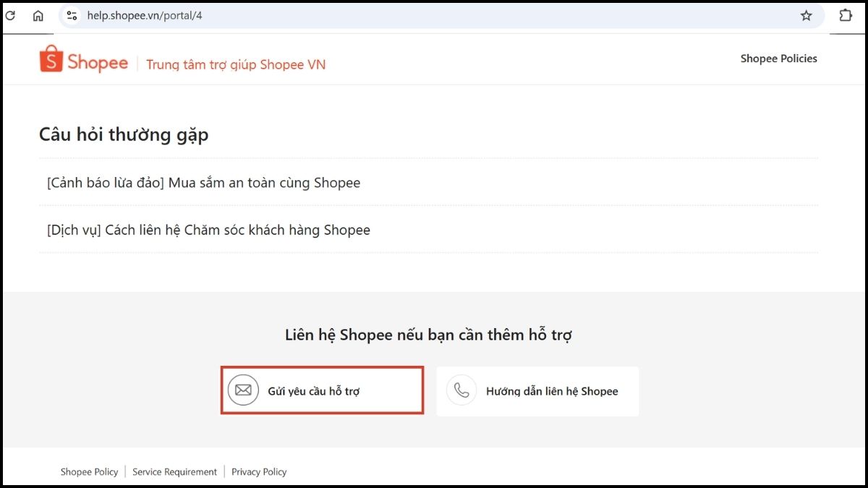The image size is (868, 488).
Task: Click the envelope icon for support request
Action: coord(243,390)
